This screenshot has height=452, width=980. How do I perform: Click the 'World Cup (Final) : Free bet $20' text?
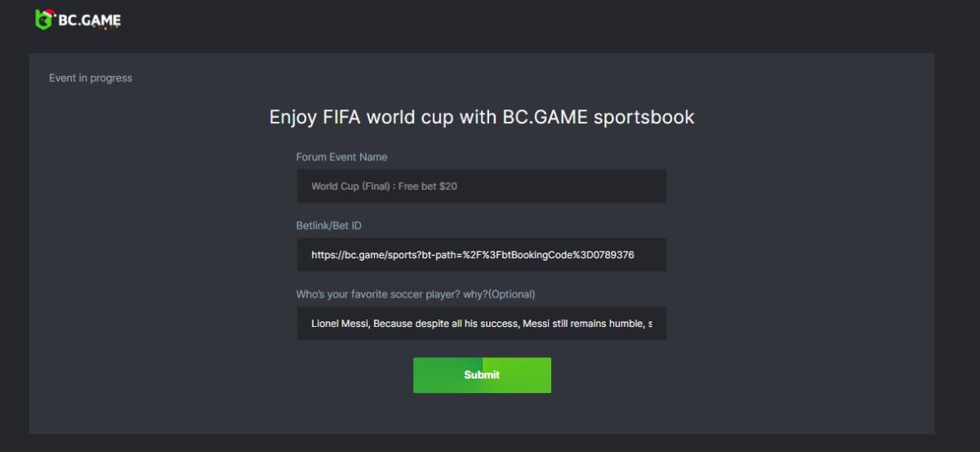(384, 186)
